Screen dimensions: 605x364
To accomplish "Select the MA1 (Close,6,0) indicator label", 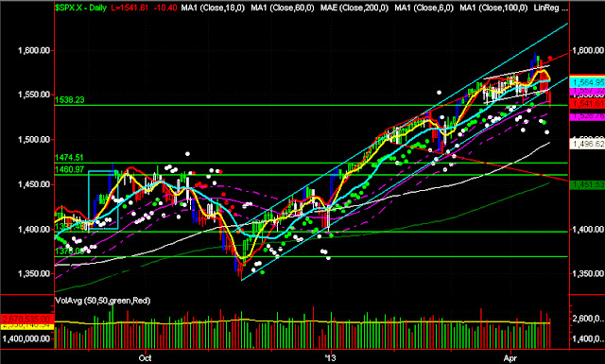I will (x=424, y=8).
